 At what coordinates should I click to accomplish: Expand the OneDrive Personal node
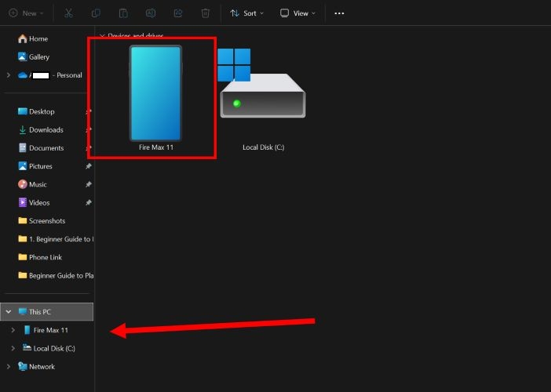9,75
